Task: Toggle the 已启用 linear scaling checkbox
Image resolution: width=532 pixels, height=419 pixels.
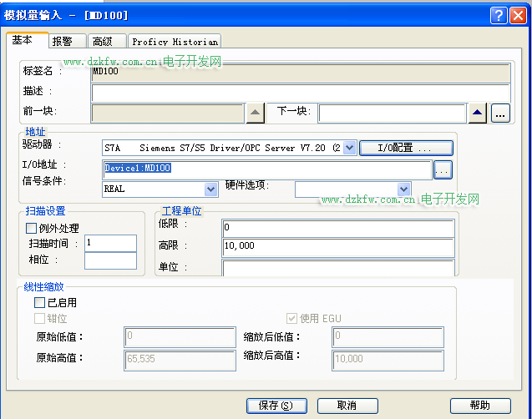Action: click(x=40, y=303)
